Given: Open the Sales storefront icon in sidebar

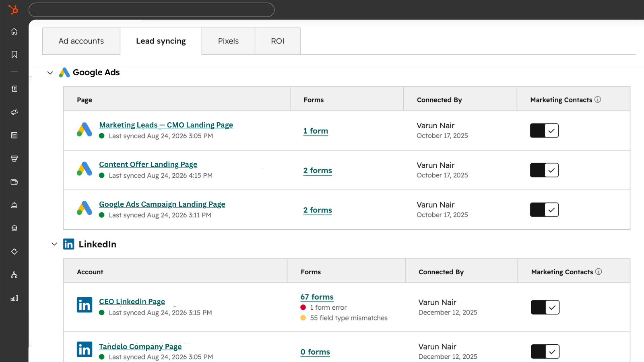Looking at the screenshot, I should pyautogui.click(x=14, y=158).
